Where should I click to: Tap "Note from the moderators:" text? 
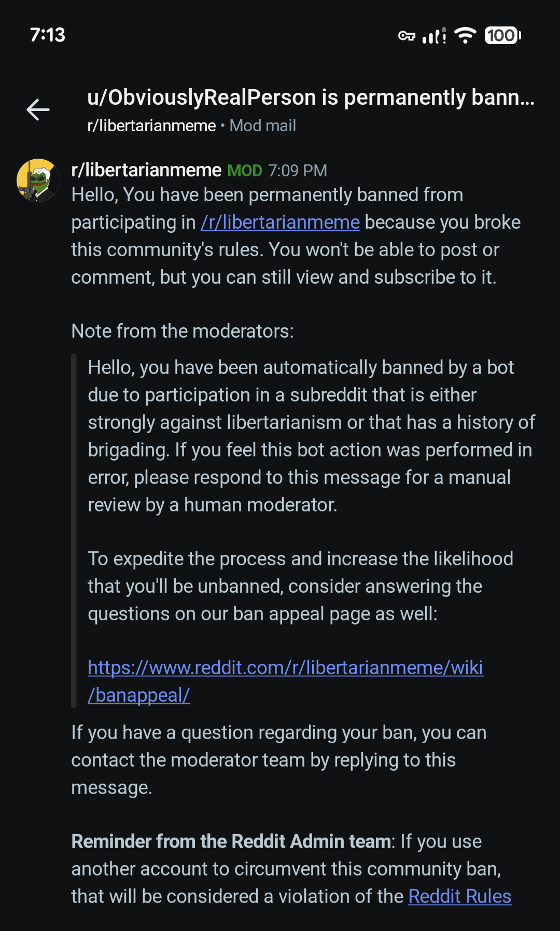coord(183,331)
